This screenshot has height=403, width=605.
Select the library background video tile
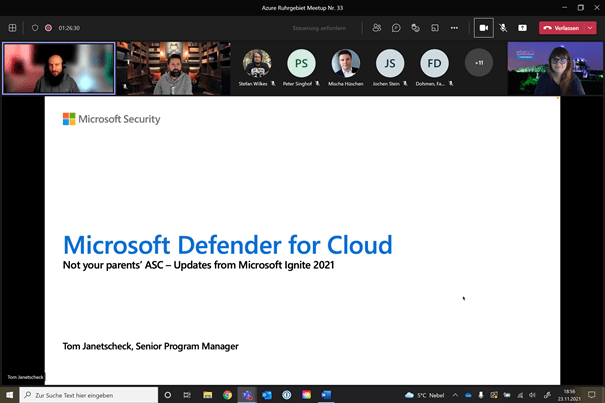coord(174,68)
